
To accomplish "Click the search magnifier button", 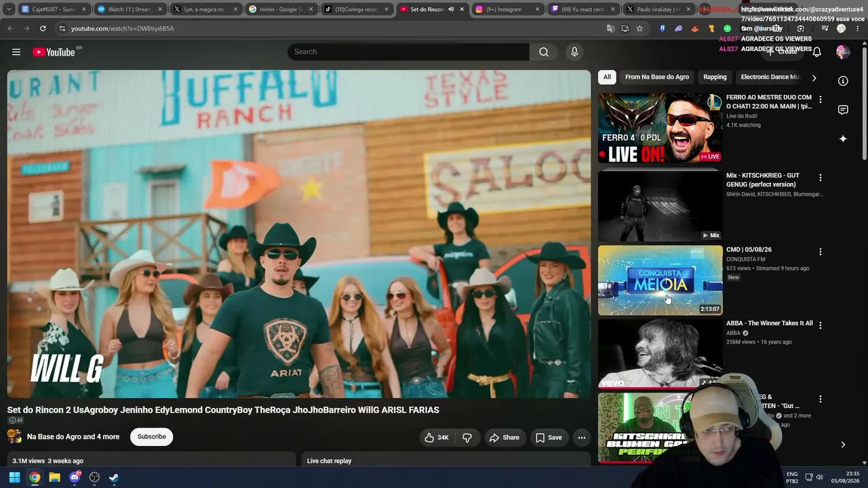I will click(544, 52).
